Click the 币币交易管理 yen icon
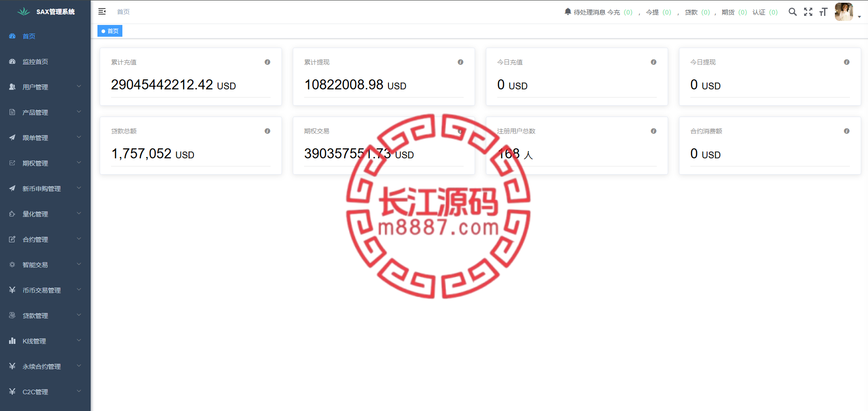 tap(12, 290)
